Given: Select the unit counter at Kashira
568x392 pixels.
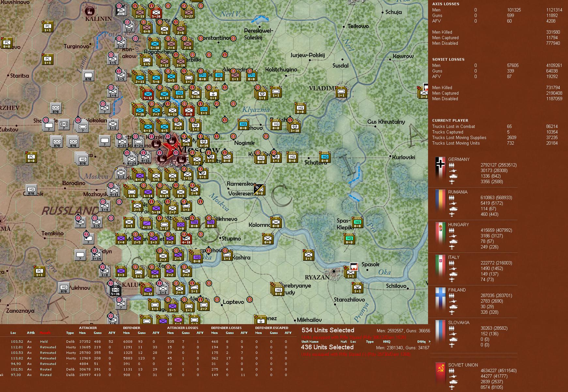Looking at the screenshot, I should [x=227, y=255].
